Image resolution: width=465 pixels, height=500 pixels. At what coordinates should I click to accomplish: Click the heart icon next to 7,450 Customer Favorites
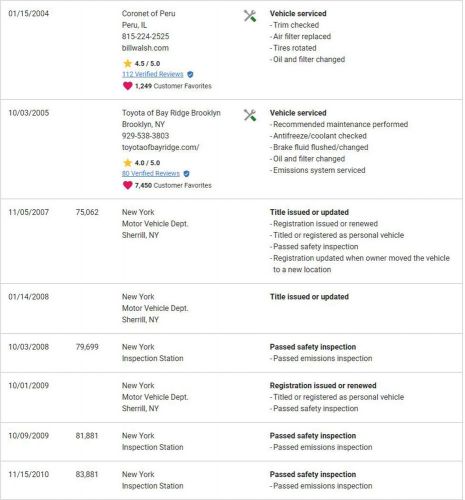coord(127,185)
